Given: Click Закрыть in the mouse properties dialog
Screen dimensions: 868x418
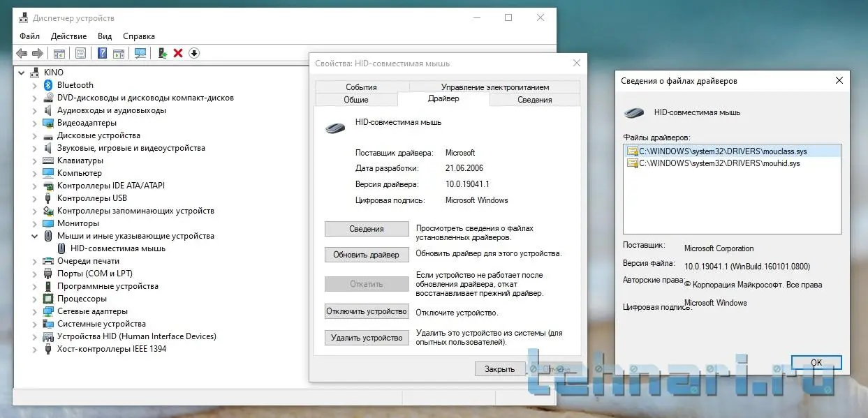Looking at the screenshot, I should (x=500, y=369).
